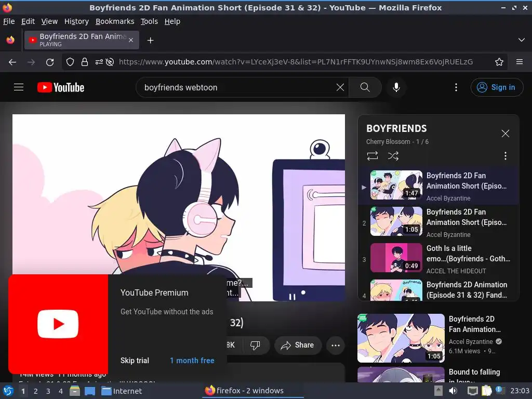The image size is (532, 399).
Task: Open the clipboard manager tray icon
Action: click(x=486, y=391)
